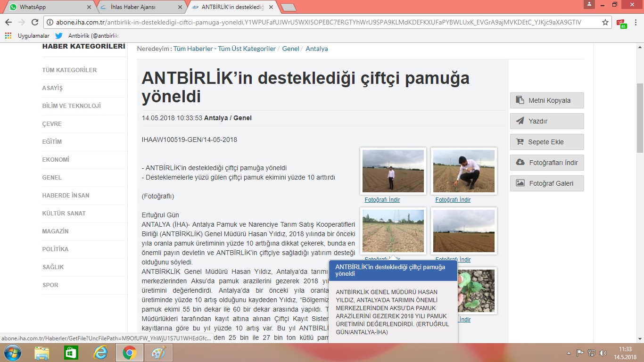
Task: Click the copy icon in Metni Kopyala
Action: click(520, 100)
